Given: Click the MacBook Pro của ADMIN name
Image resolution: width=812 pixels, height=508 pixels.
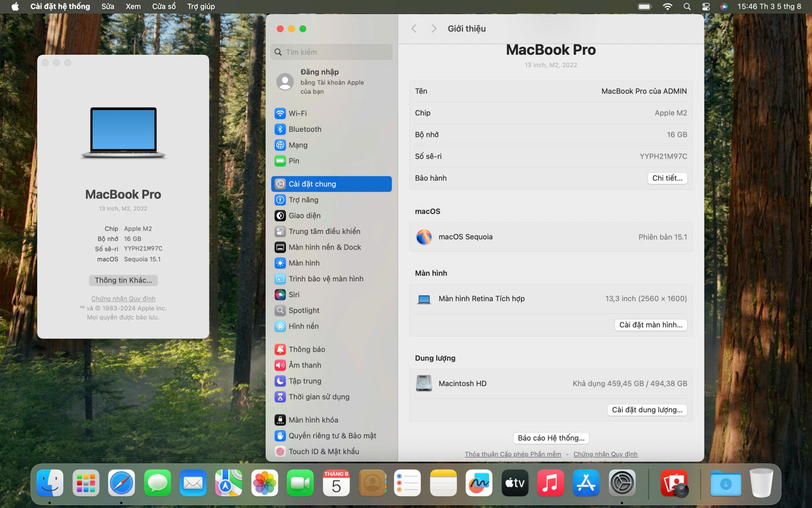Looking at the screenshot, I should coord(644,91).
